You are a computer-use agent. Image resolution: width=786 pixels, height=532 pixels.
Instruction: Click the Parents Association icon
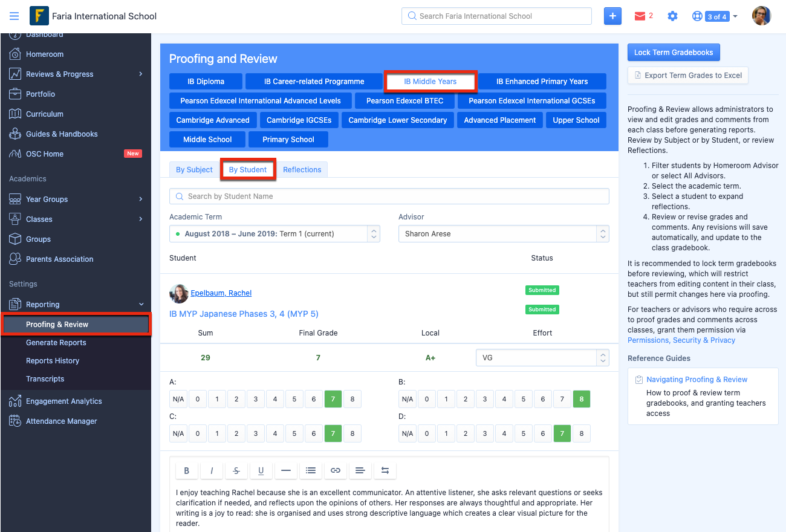pyautogui.click(x=15, y=259)
